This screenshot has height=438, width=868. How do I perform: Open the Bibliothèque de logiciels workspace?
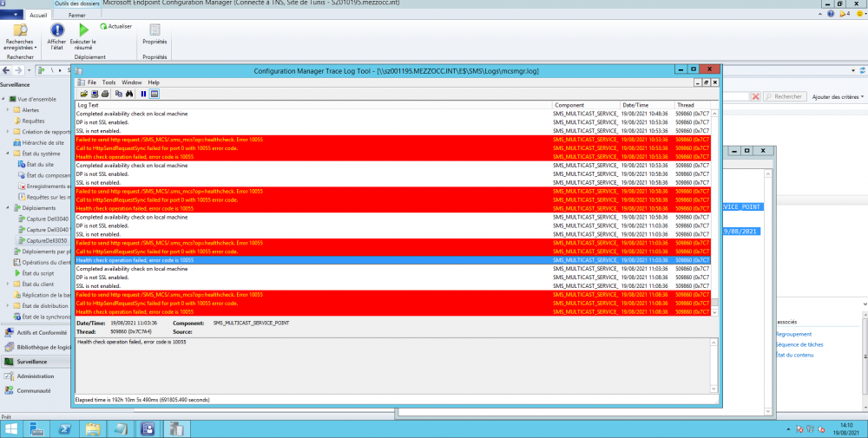pyautogui.click(x=36, y=347)
